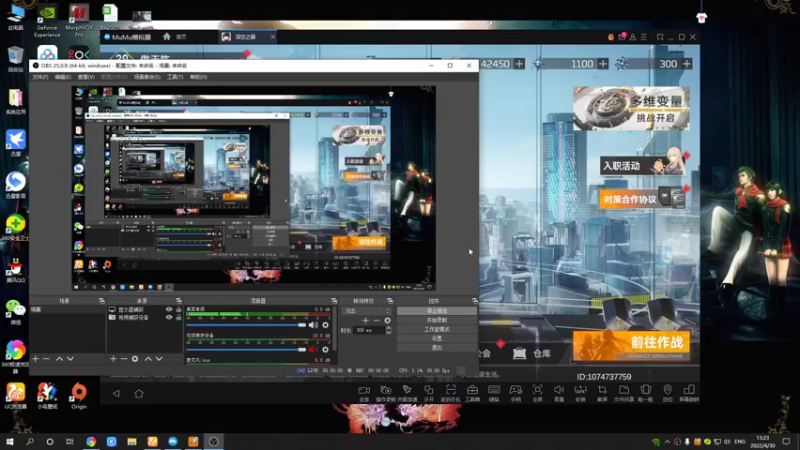Toggle visibility of display capture source
The width and height of the screenshot is (800, 450).
(x=169, y=310)
